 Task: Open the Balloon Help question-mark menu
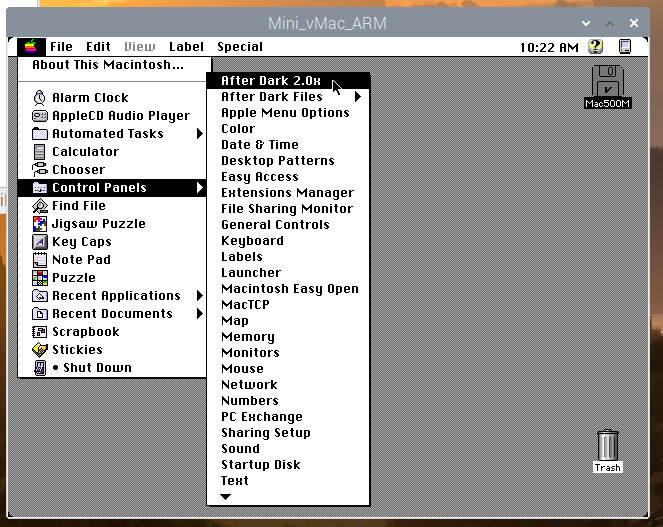[596, 47]
